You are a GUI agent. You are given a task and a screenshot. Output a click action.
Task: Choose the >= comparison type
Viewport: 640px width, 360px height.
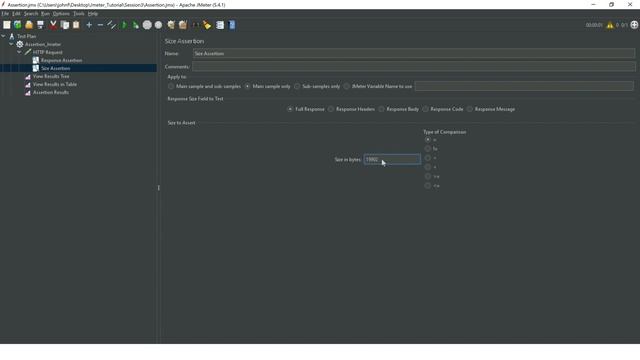pyautogui.click(x=428, y=176)
